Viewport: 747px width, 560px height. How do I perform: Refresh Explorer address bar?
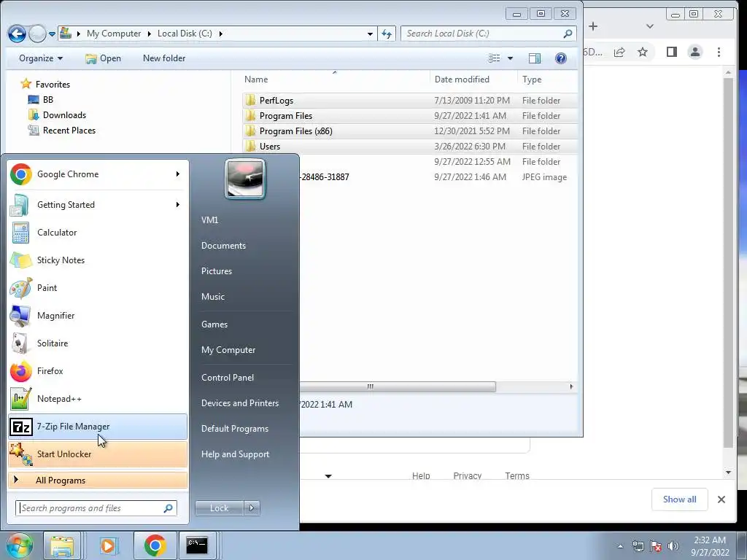point(387,34)
